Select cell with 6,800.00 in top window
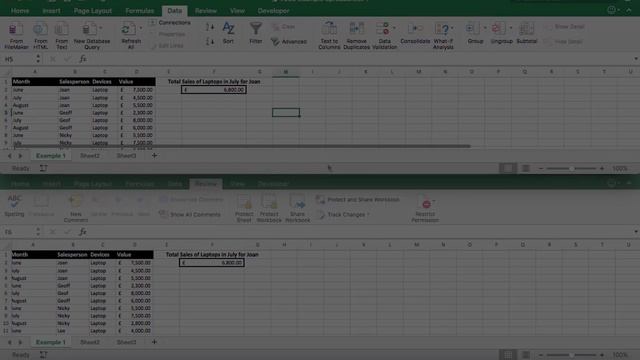 pos(213,90)
